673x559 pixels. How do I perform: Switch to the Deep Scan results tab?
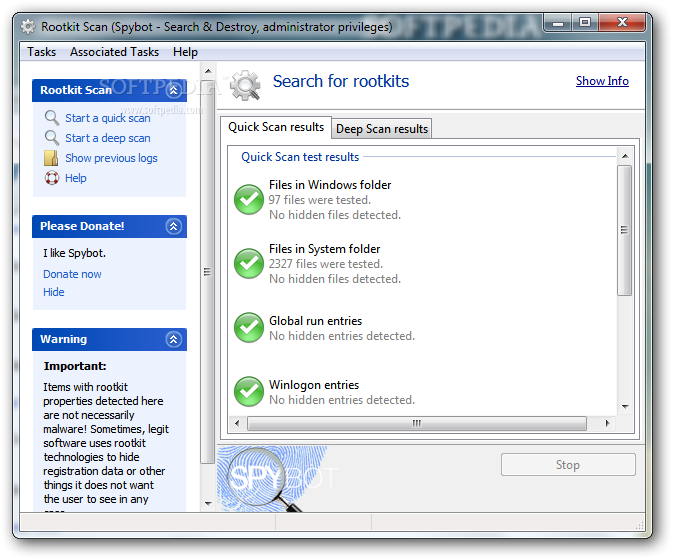pyautogui.click(x=382, y=129)
